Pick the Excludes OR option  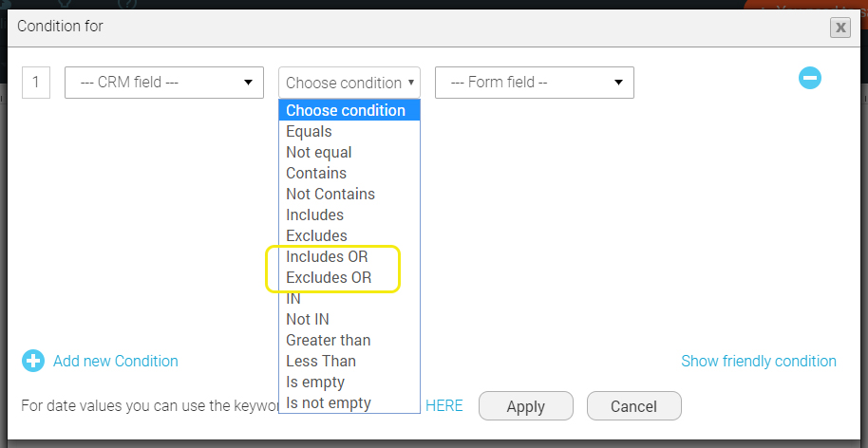coord(349,278)
